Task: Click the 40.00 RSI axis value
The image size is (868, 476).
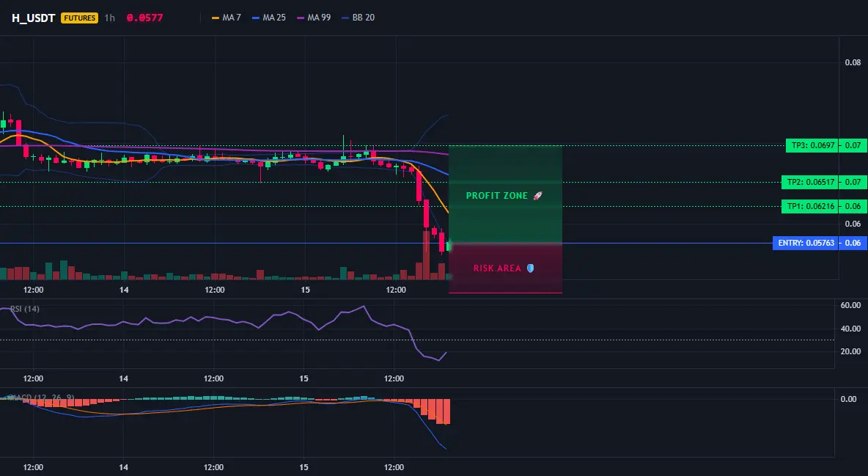Action: point(850,329)
